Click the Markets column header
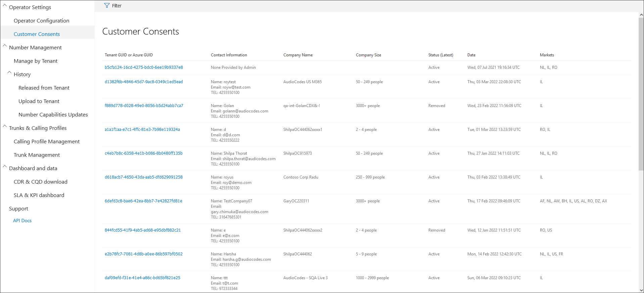Viewport: 644px width, 293px height. click(x=547, y=55)
